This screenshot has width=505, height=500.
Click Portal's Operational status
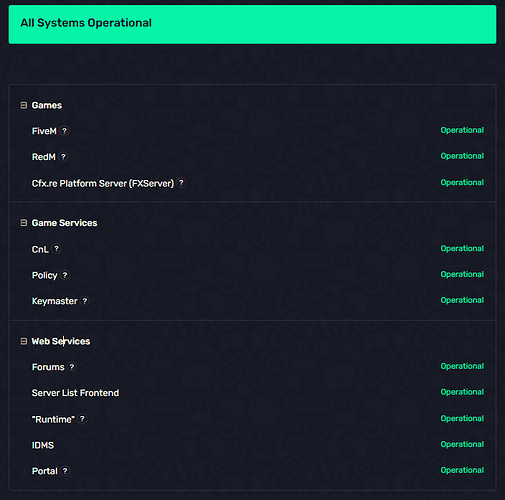tap(462, 470)
